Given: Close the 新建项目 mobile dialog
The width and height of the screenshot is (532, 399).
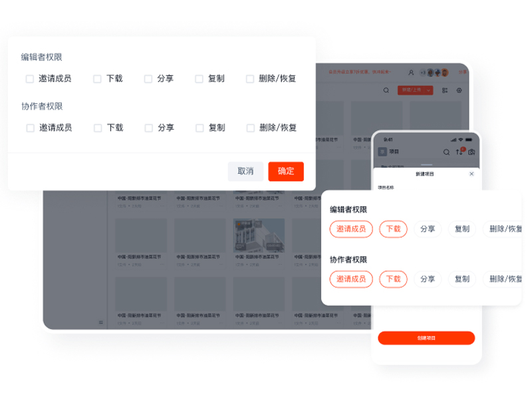Looking at the screenshot, I should click(x=471, y=174).
